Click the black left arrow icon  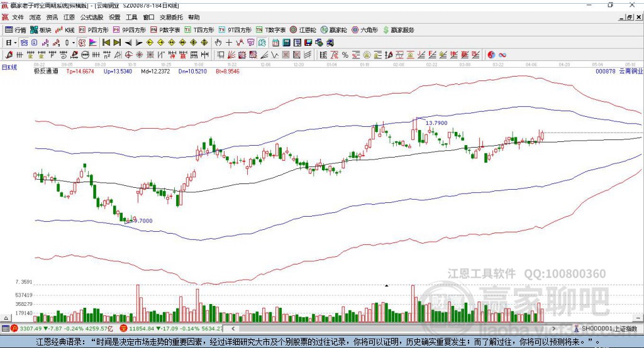128,43
